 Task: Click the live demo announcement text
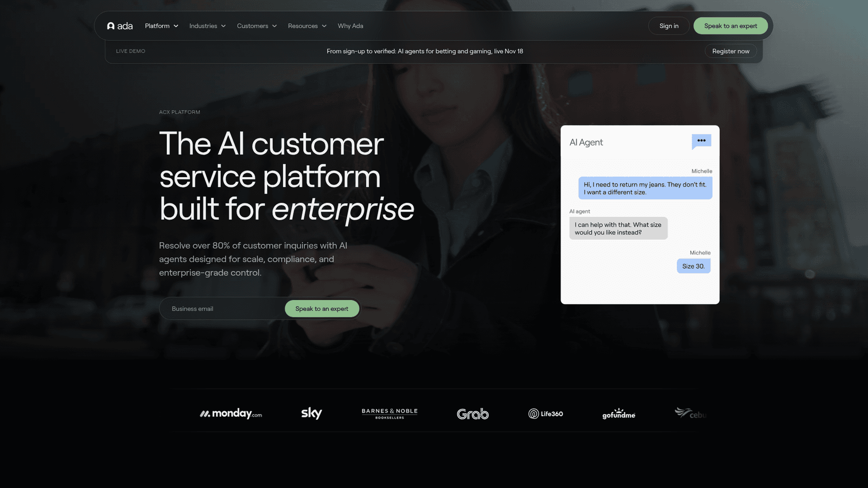pyautogui.click(x=425, y=51)
